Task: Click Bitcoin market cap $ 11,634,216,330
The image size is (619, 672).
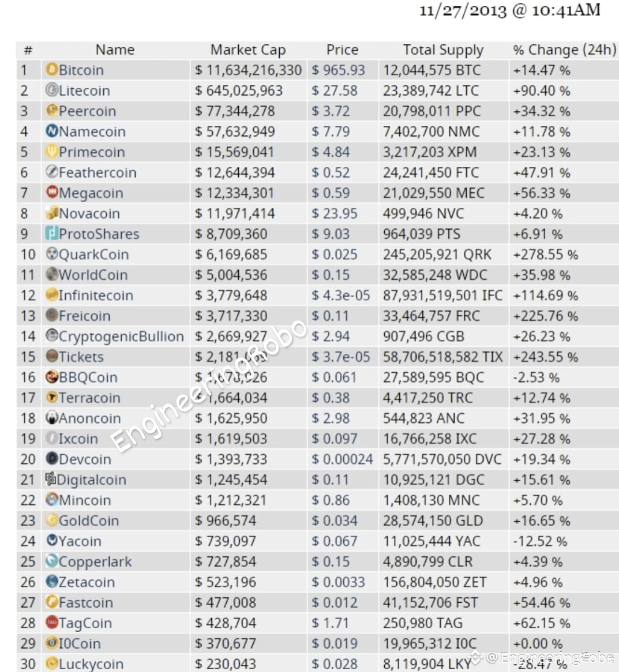Action: [249, 70]
